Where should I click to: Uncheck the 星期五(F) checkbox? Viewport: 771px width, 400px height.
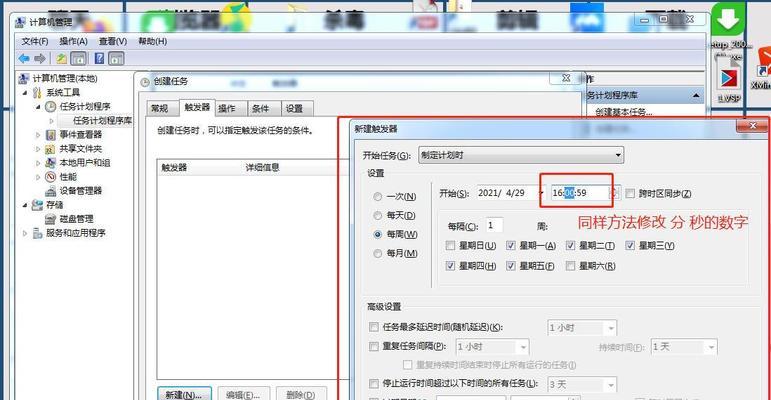point(511,266)
